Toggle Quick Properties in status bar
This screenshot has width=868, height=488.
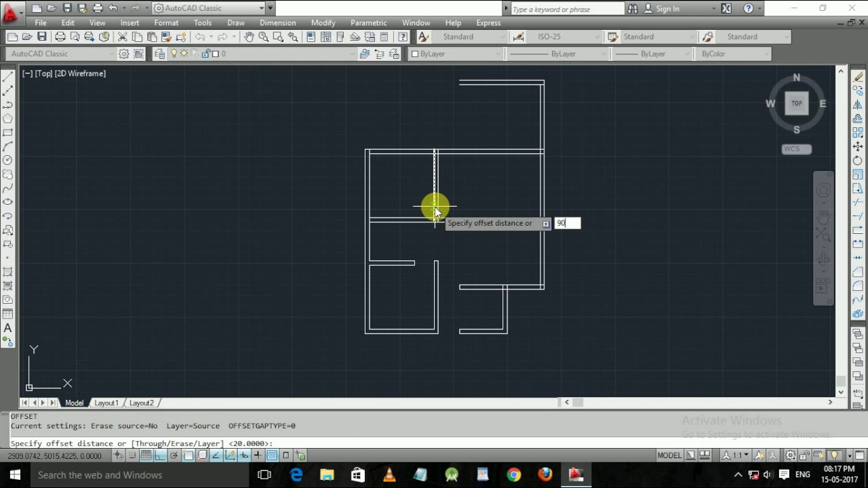click(x=285, y=455)
